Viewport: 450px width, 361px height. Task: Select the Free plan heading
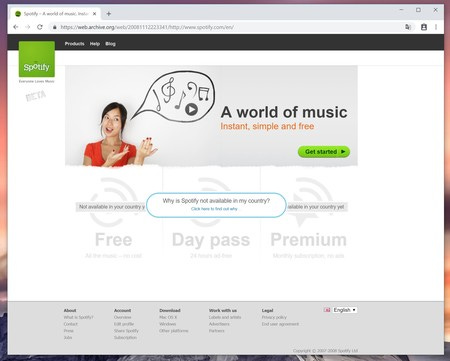tap(113, 240)
